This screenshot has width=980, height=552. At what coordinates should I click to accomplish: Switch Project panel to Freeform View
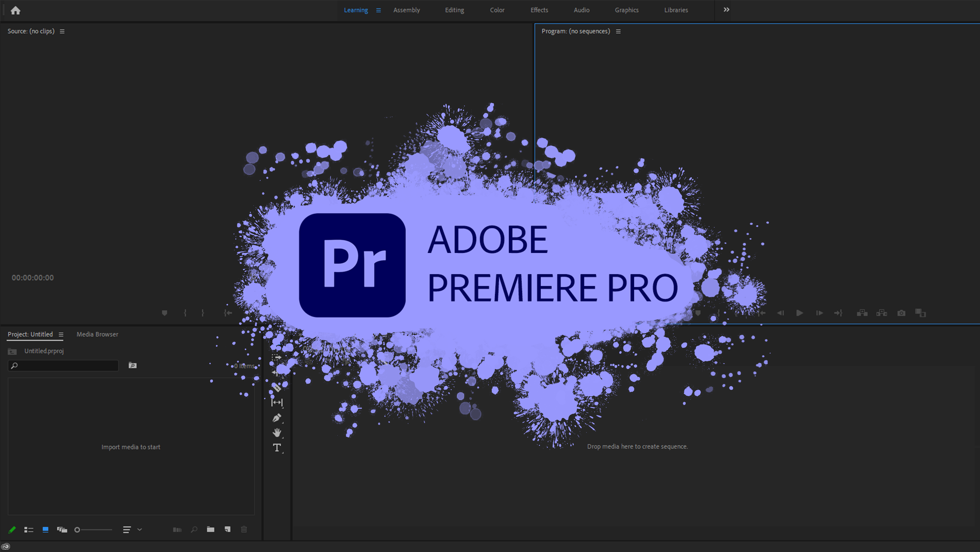[x=62, y=530]
